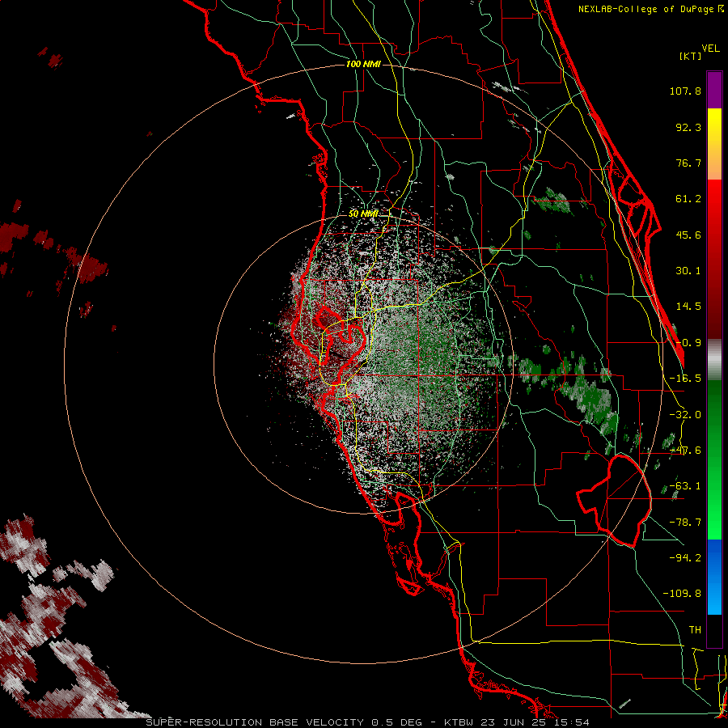Click the gray near-zero segment of the color bar

(x=714, y=360)
